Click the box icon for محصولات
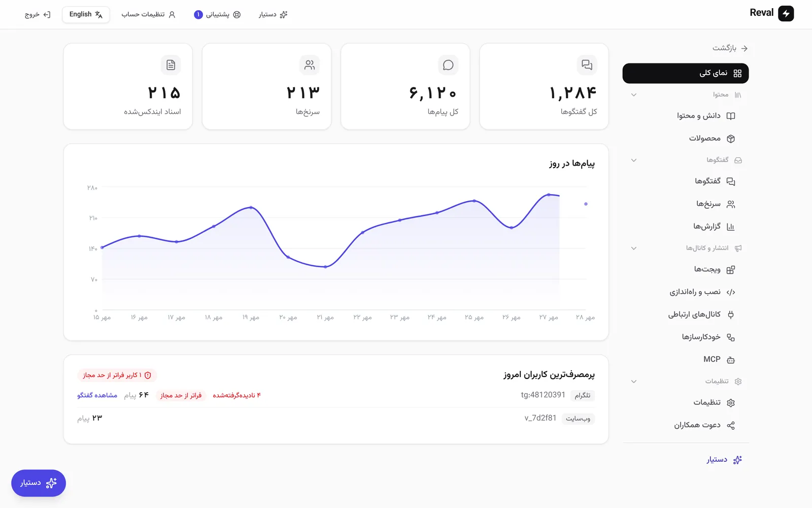The width and height of the screenshot is (812, 508). [731, 139]
